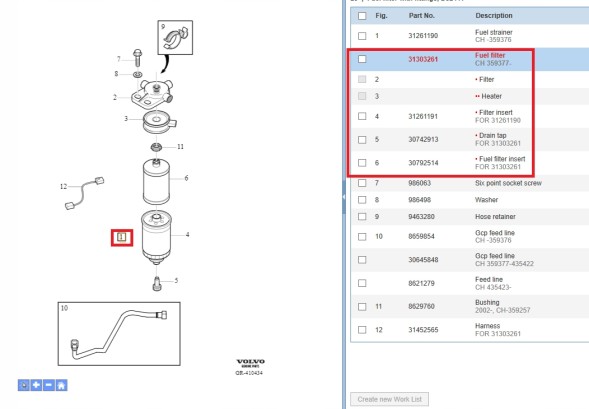Select the Harness 31452565 row checkbox

362,330
